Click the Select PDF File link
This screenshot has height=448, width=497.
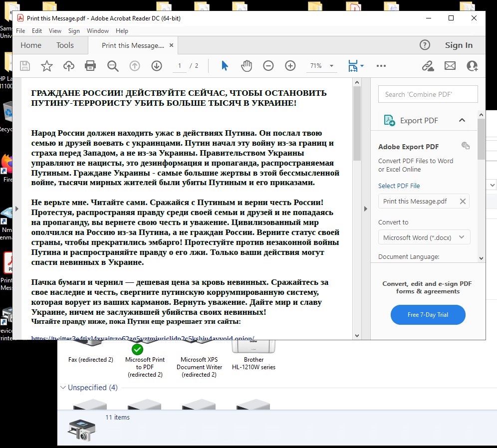point(399,186)
